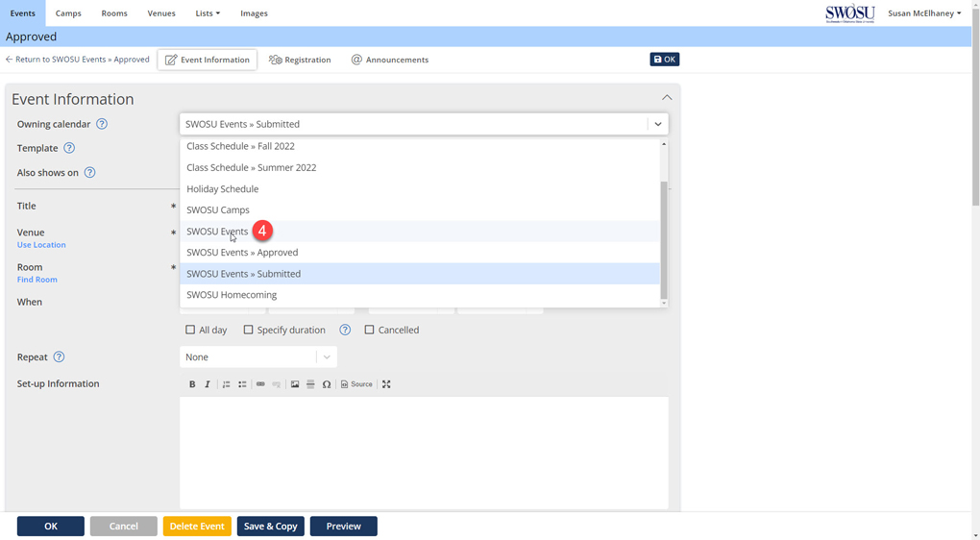Viewport: 980px width, 540px height.
Task: Select SWOSU Events » Submitted option
Action: pos(419,274)
